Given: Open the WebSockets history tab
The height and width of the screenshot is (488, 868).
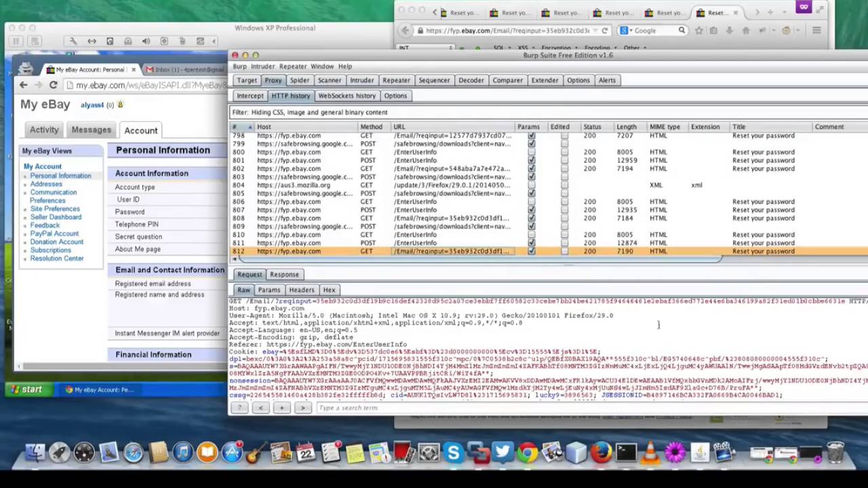Looking at the screenshot, I should click(x=347, y=96).
